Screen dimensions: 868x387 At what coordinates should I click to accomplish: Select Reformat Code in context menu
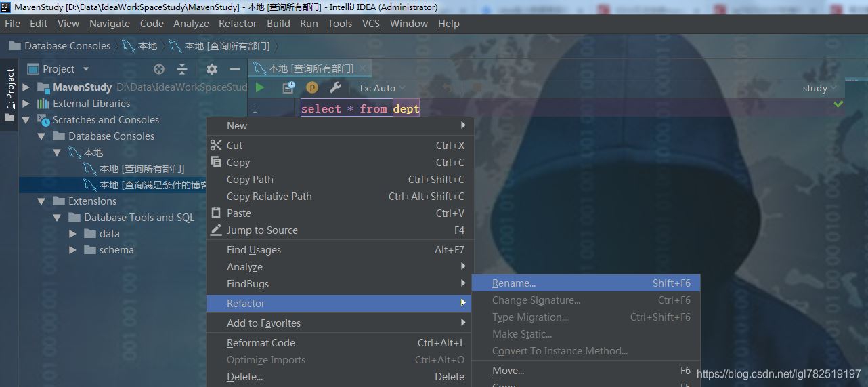(x=339, y=343)
